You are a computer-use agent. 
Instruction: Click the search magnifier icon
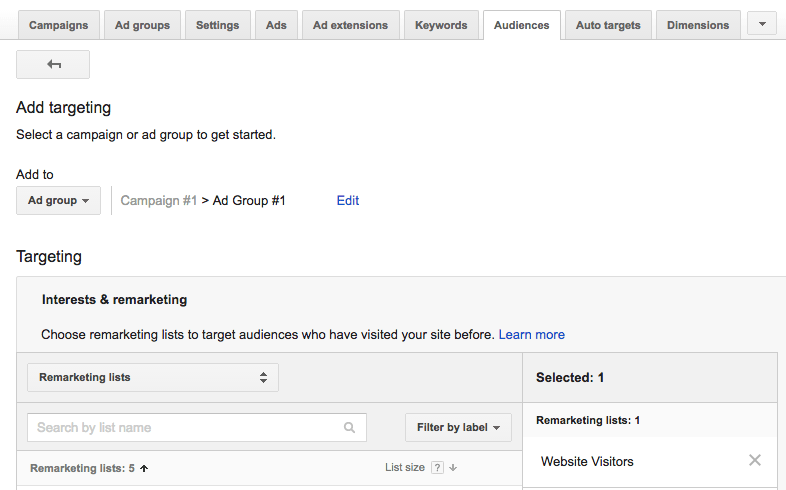pyautogui.click(x=349, y=428)
